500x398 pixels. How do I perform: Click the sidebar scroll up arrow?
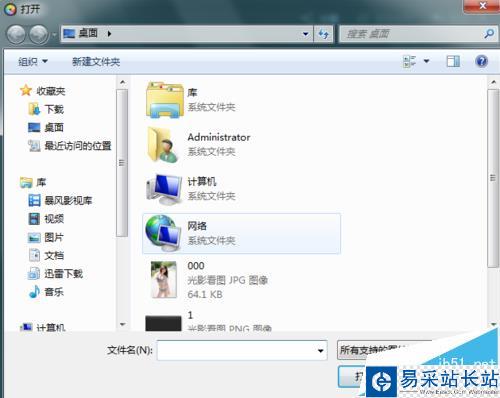(x=122, y=82)
